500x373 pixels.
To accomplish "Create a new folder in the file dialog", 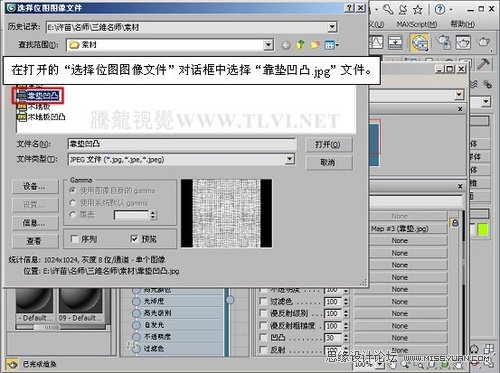I will 315,45.
